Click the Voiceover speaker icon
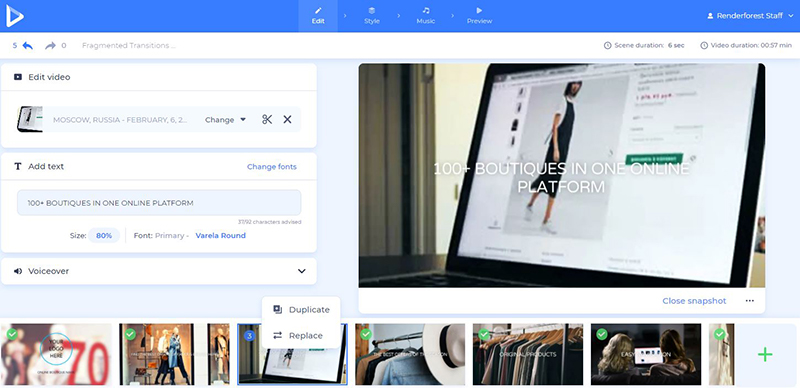The width and height of the screenshot is (800, 388). [x=18, y=271]
